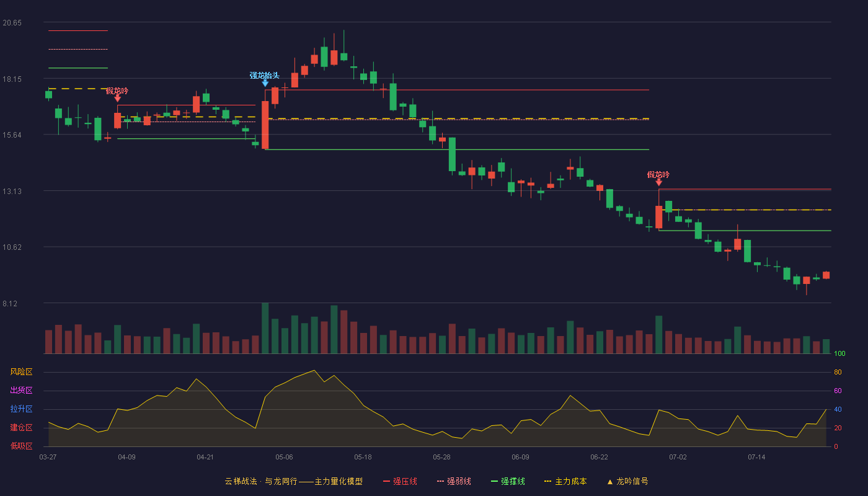Click the 龙吟信号 triangle legend icon

coord(610,482)
